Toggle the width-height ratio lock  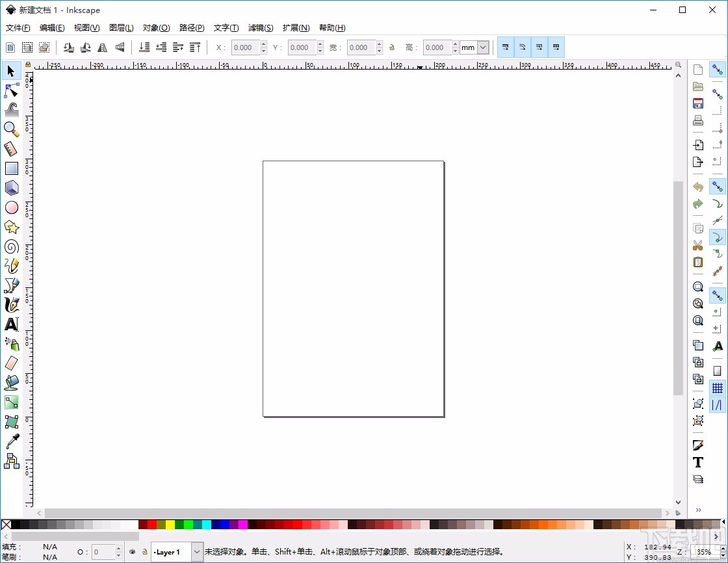392,47
